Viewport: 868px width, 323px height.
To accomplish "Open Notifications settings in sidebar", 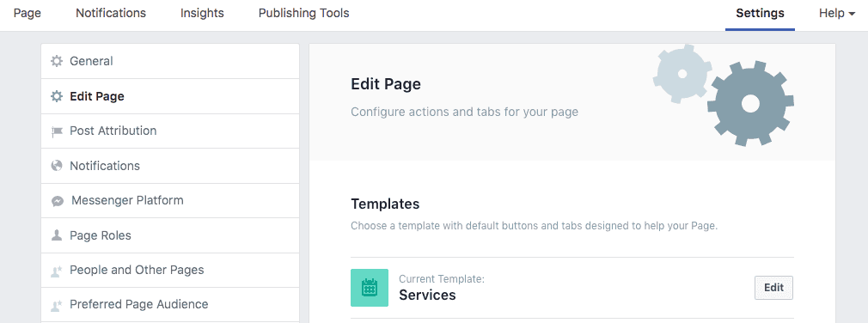I will click(x=170, y=166).
